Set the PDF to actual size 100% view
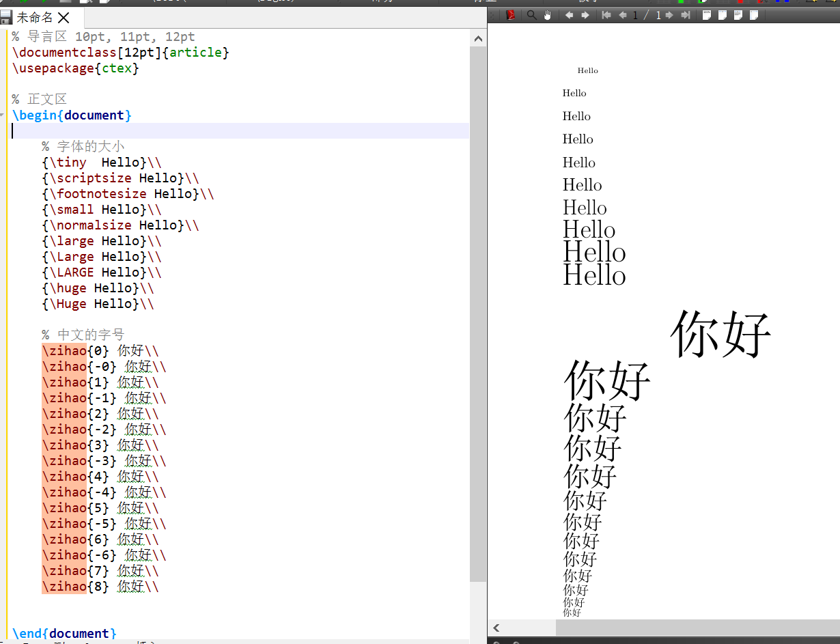840x644 pixels. click(x=707, y=15)
